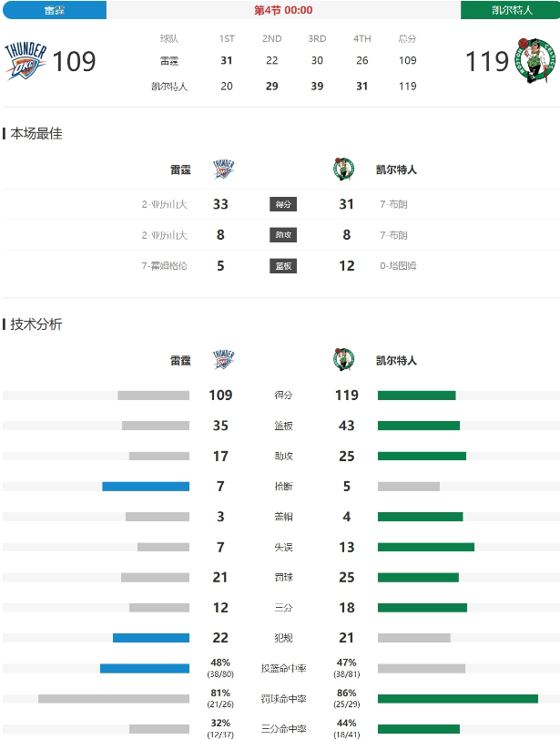Select the green 凯尔特人 tab at top

(x=510, y=10)
